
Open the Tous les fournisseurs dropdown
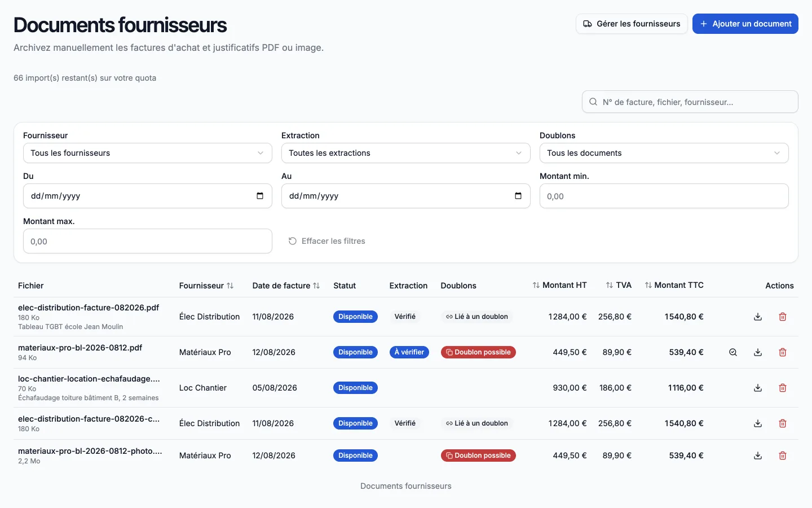(x=148, y=153)
